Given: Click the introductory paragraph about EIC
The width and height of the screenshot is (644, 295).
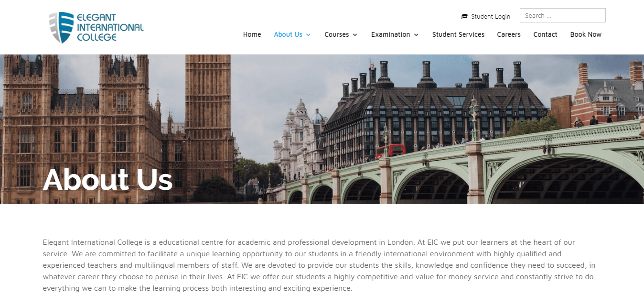Looking at the screenshot, I should (320, 265).
